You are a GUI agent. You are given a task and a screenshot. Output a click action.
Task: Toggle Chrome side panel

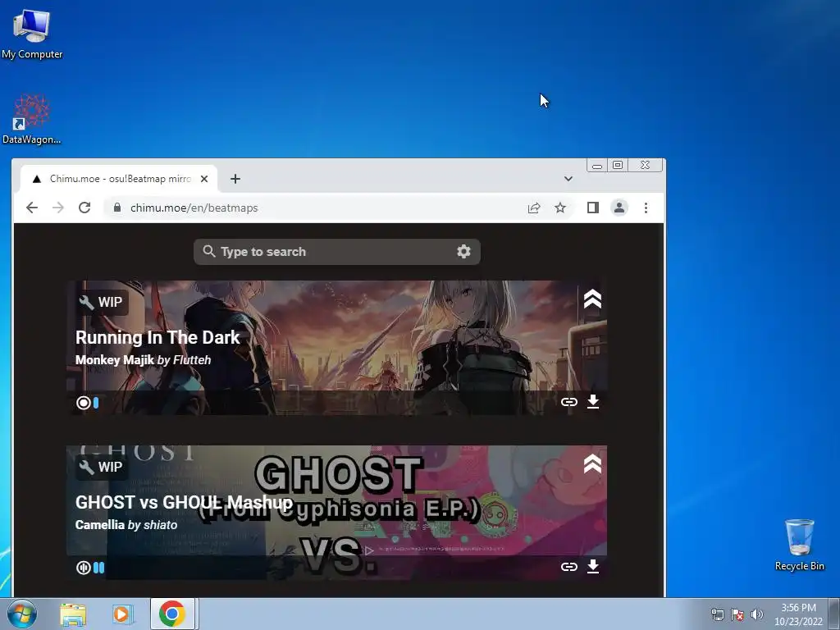[592, 208]
